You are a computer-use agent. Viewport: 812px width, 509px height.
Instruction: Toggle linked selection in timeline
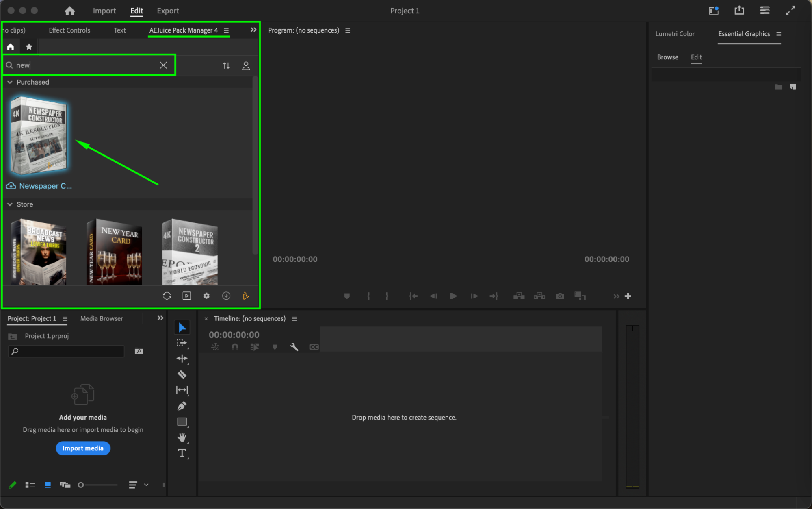(x=255, y=347)
